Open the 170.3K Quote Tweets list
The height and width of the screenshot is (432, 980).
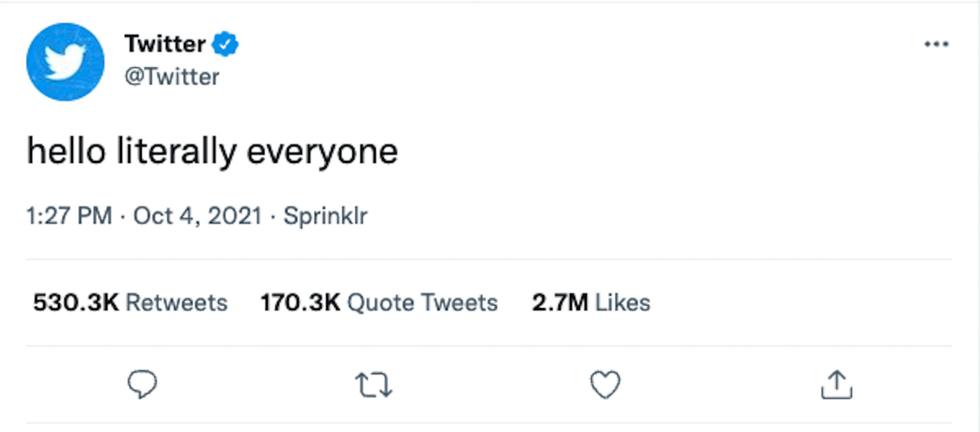tap(379, 302)
